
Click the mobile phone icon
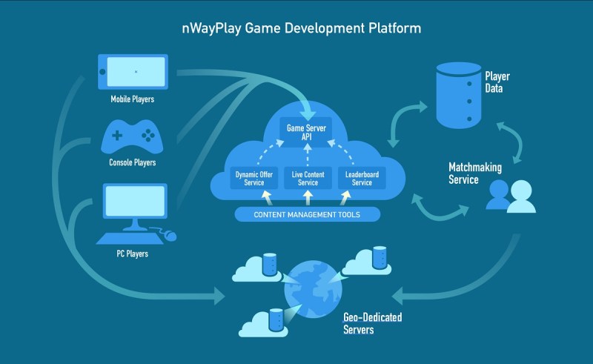click(133, 72)
